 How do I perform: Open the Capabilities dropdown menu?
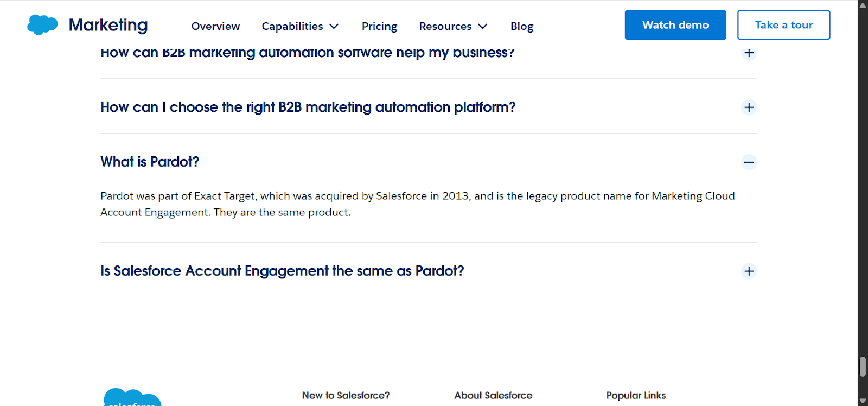click(300, 26)
